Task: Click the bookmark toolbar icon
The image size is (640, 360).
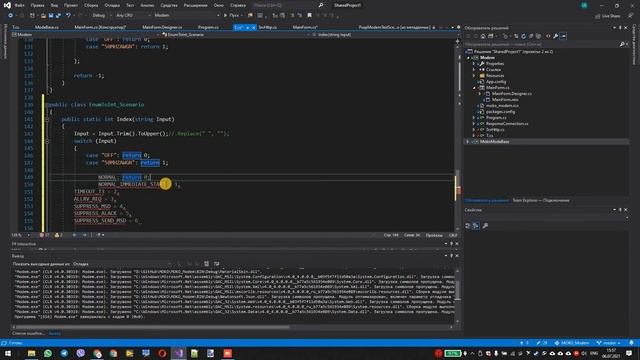Action: click(309, 16)
